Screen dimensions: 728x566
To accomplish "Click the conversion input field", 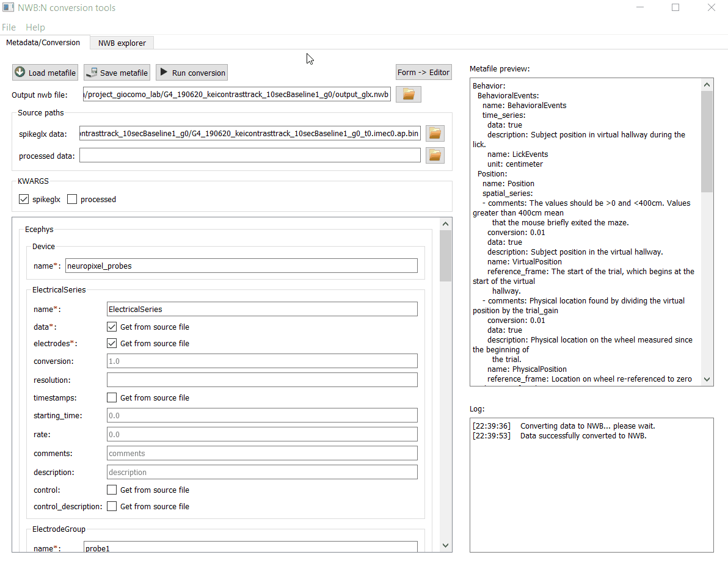I will (x=263, y=361).
